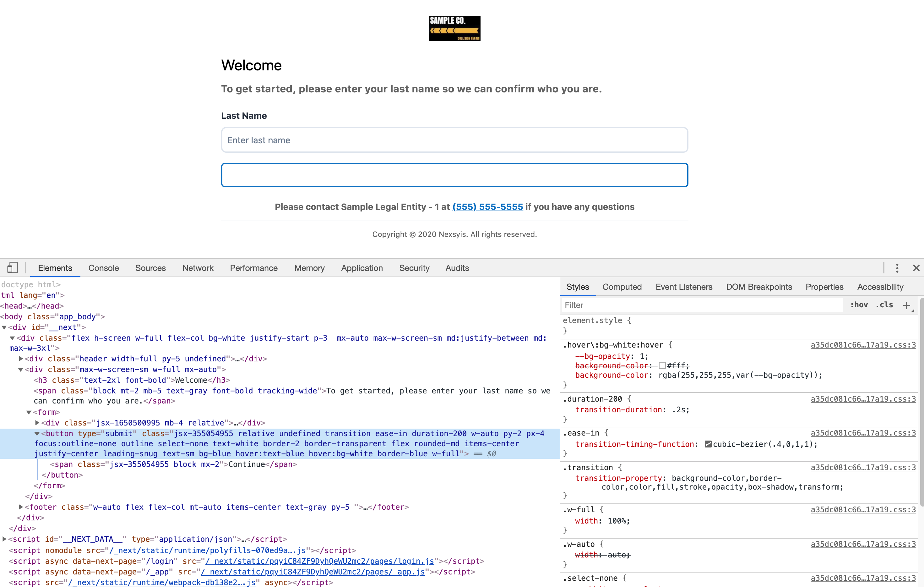Viewport: 924px width, 587px height.
Task: Open CSS source link for .hover:bg-white rule
Action: tap(863, 345)
